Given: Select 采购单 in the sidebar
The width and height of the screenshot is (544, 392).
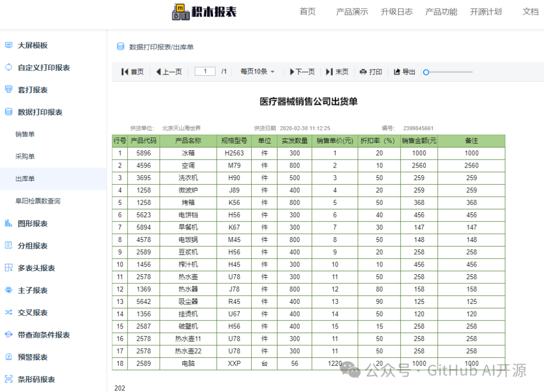Looking at the screenshot, I should 25,156.
